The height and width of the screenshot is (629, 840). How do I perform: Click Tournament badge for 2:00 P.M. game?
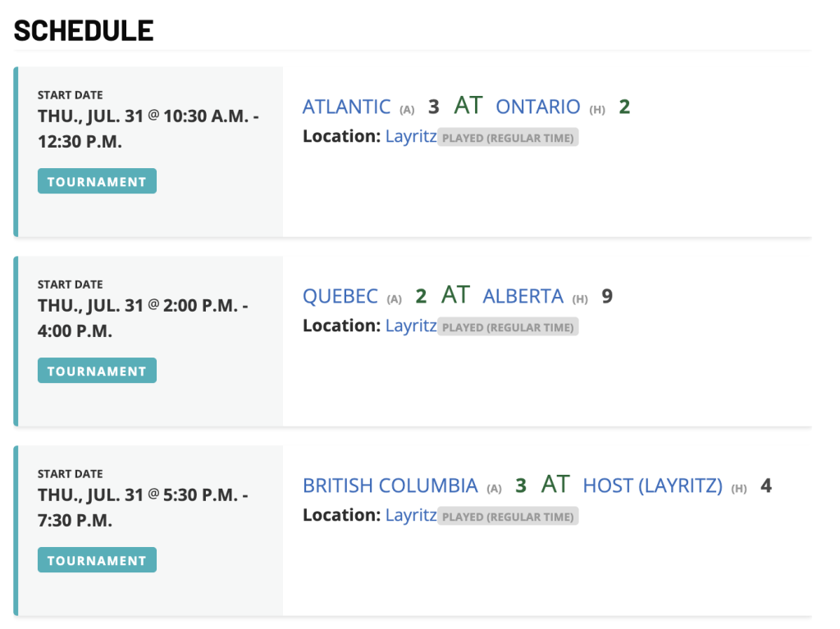tap(97, 370)
